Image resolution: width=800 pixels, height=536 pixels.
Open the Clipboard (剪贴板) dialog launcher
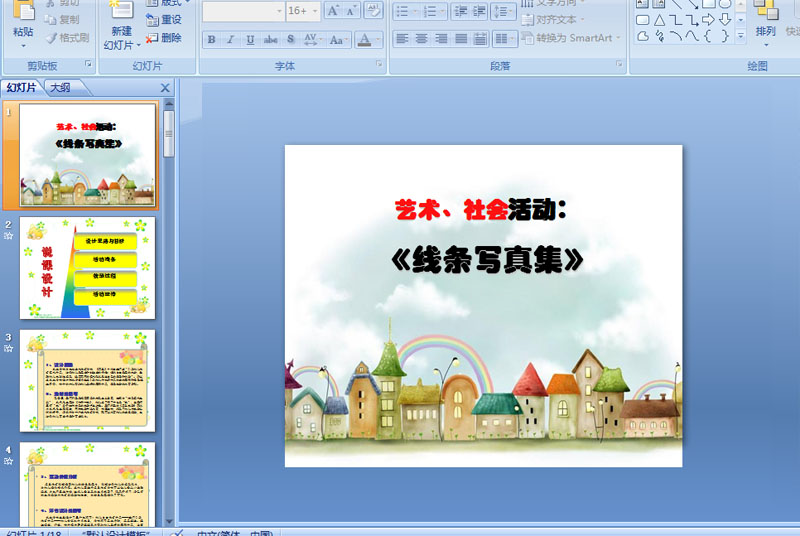[88, 64]
